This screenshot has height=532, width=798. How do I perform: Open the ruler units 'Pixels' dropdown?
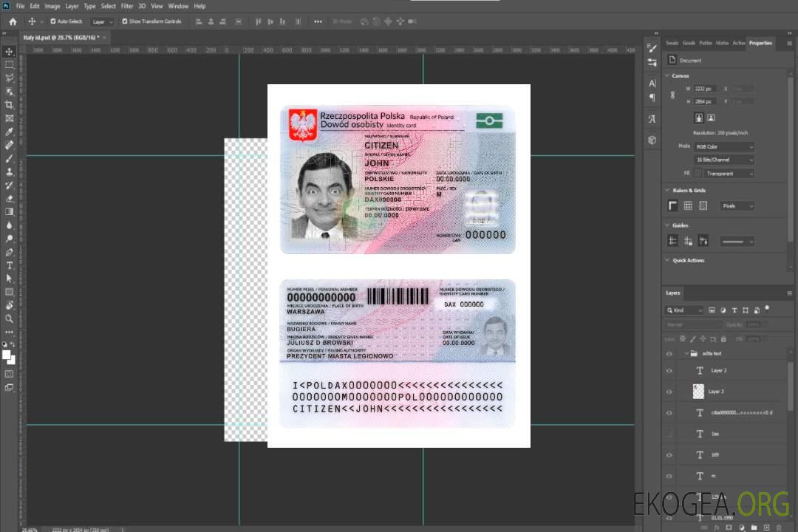(x=737, y=205)
